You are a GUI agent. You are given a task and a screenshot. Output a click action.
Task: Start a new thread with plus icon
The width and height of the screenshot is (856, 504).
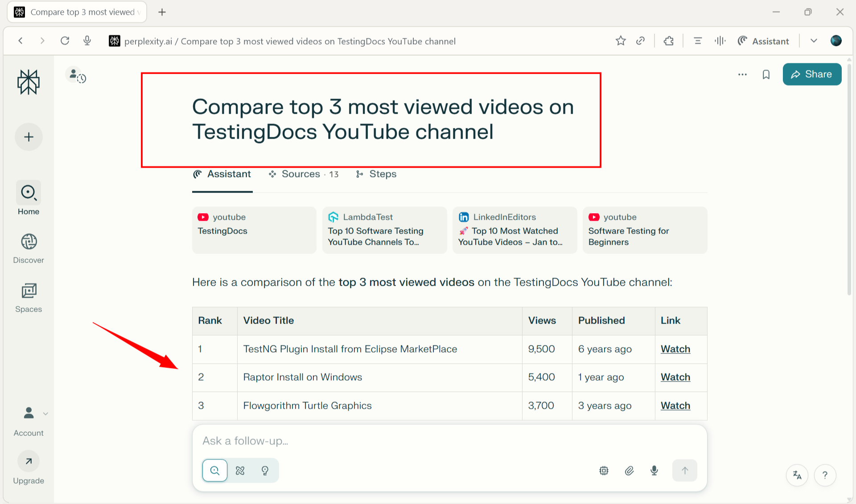[29, 137]
